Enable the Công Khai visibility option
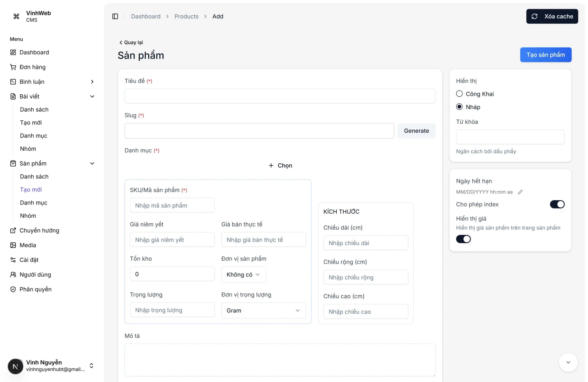588x382 pixels. [459, 94]
